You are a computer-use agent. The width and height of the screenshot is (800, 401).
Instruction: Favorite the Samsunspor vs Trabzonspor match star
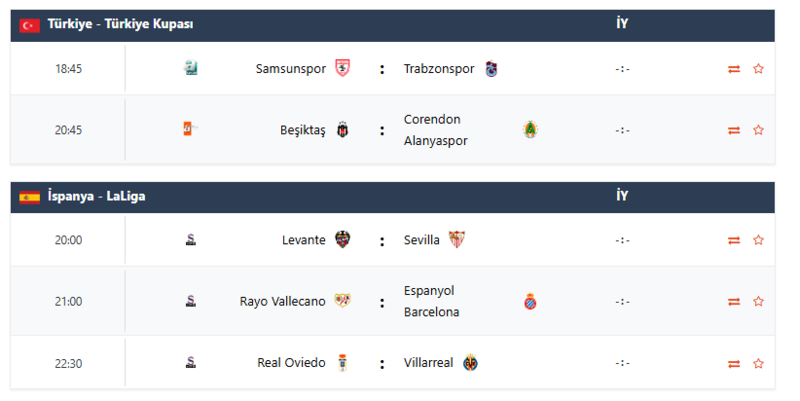click(x=758, y=69)
